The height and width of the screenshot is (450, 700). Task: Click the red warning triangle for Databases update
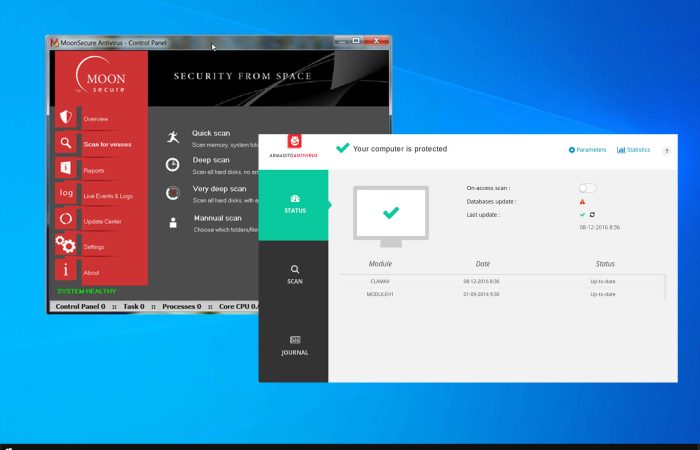(582, 201)
